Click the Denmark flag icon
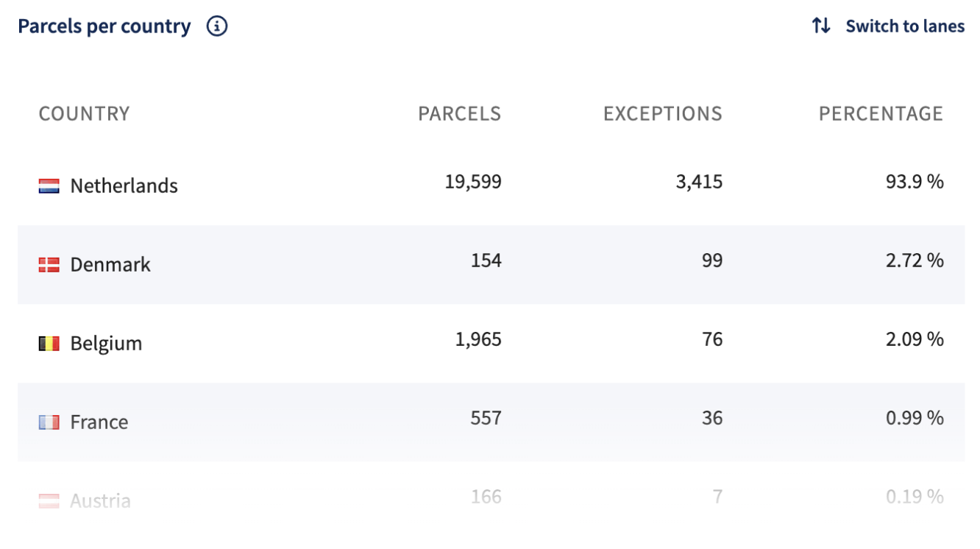The width and height of the screenshot is (980, 549). click(x=49, y=265)
